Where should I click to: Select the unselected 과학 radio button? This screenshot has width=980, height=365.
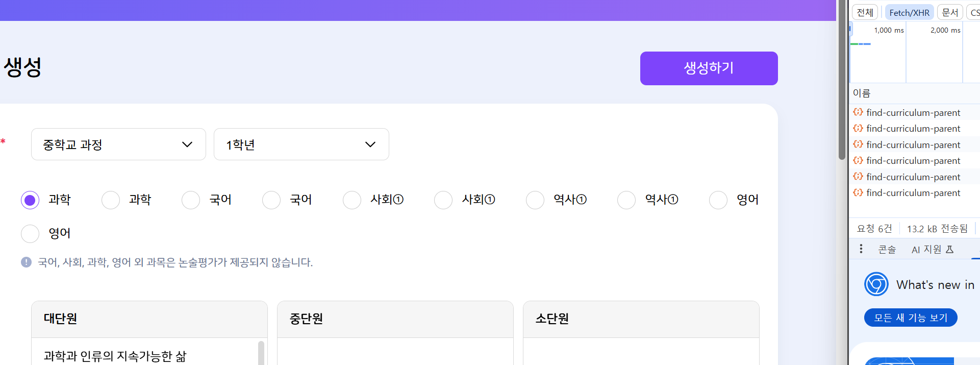[x=111, y=200]
